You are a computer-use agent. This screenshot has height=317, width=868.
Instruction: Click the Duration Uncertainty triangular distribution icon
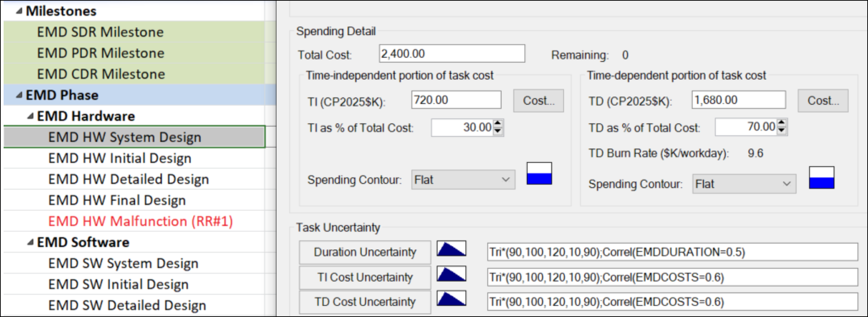451,248
